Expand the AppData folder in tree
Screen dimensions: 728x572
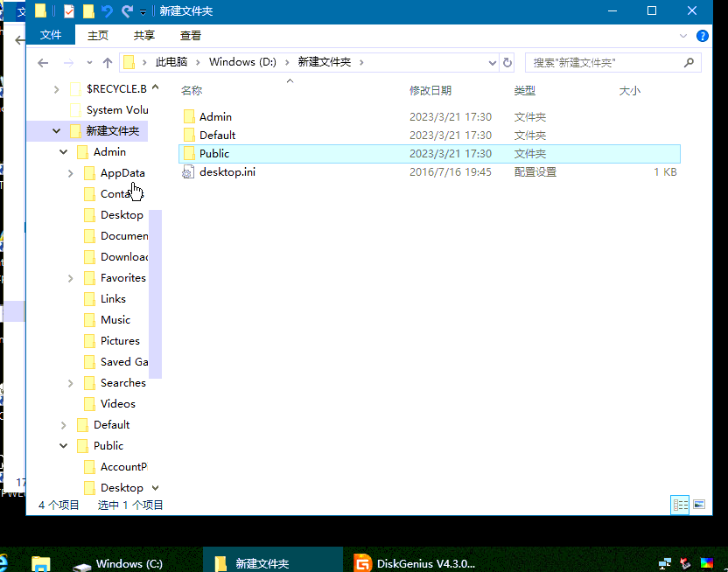70,173
